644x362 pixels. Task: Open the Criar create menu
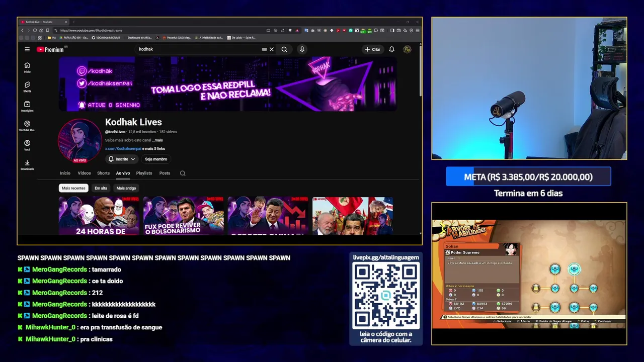point(373,49)
